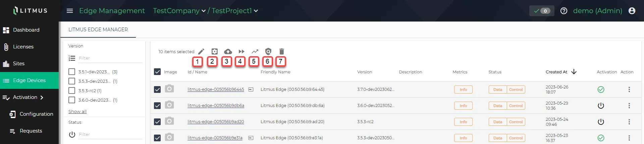
Task: Click the version filter list icon
Action: point(72,58)
